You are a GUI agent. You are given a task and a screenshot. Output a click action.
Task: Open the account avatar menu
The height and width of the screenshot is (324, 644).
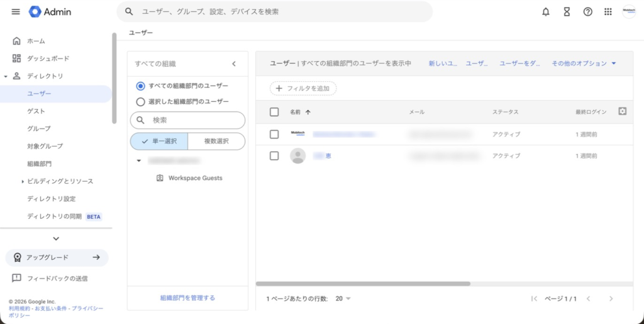[x=629, y=11]
